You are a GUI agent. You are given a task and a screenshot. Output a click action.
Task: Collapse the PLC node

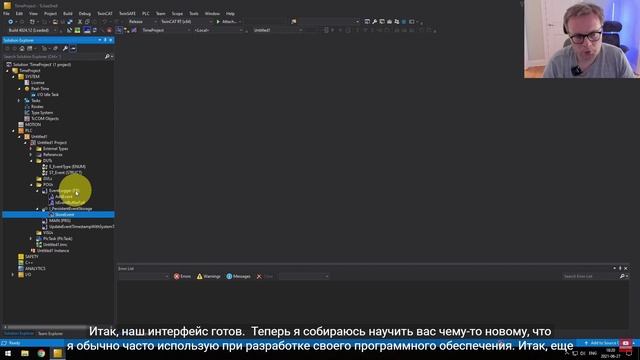13,131
